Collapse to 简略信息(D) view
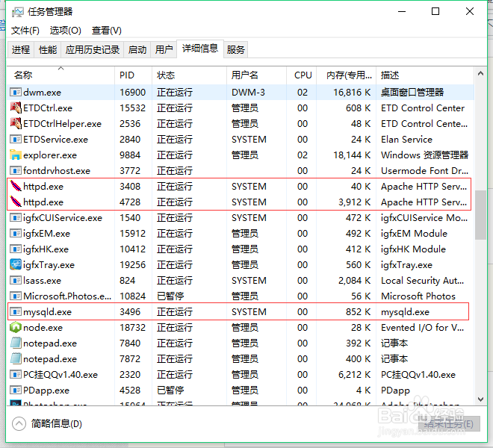The height and width of the screenshot is (448, 493). tap(47, 424)
